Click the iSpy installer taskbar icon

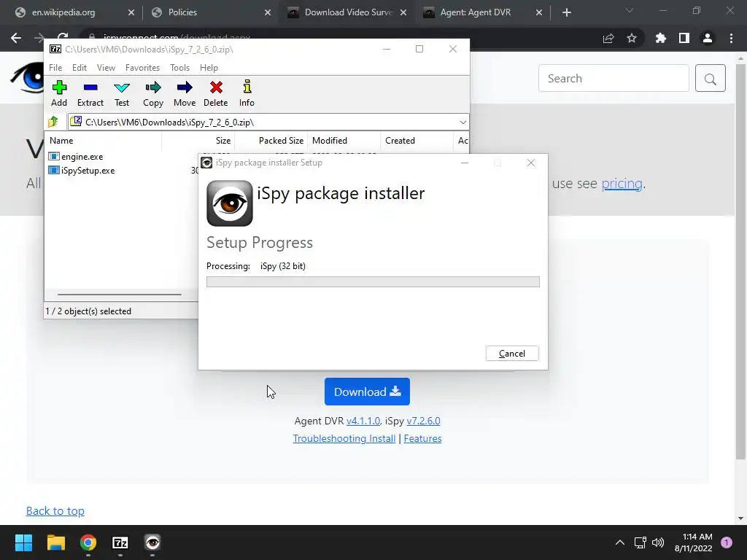152,542
